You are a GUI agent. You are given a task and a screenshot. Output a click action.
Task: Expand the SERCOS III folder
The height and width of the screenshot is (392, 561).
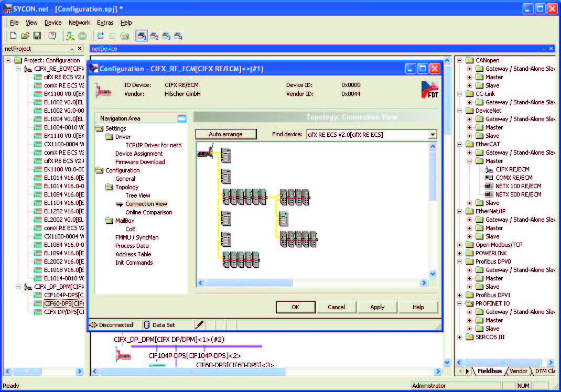[460, 337]
